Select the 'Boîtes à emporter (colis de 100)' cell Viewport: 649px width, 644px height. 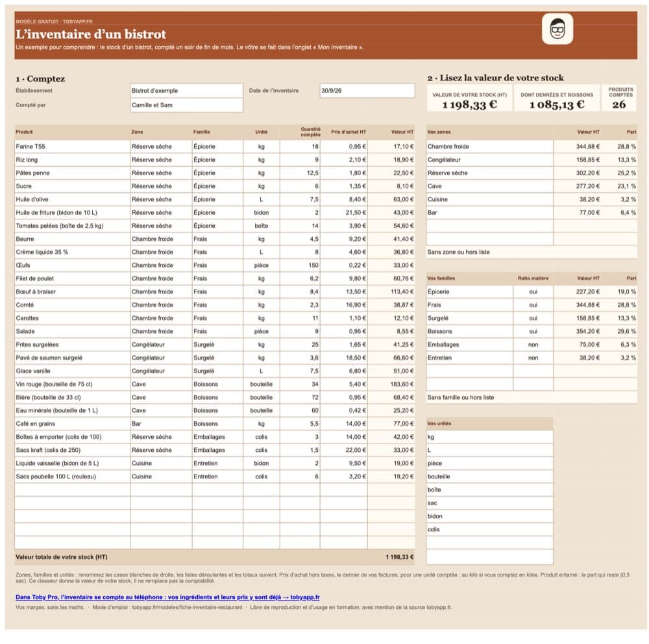click(72, 437)
